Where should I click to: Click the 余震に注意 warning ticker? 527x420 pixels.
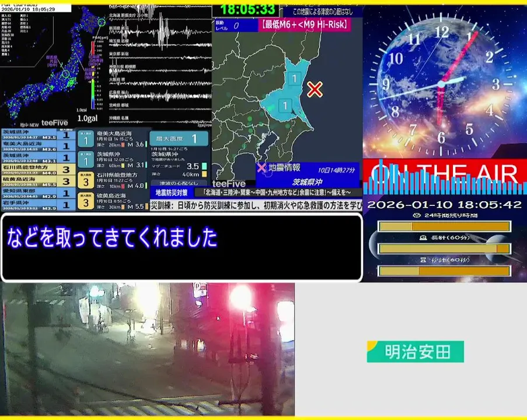click(x=278, y=192)
